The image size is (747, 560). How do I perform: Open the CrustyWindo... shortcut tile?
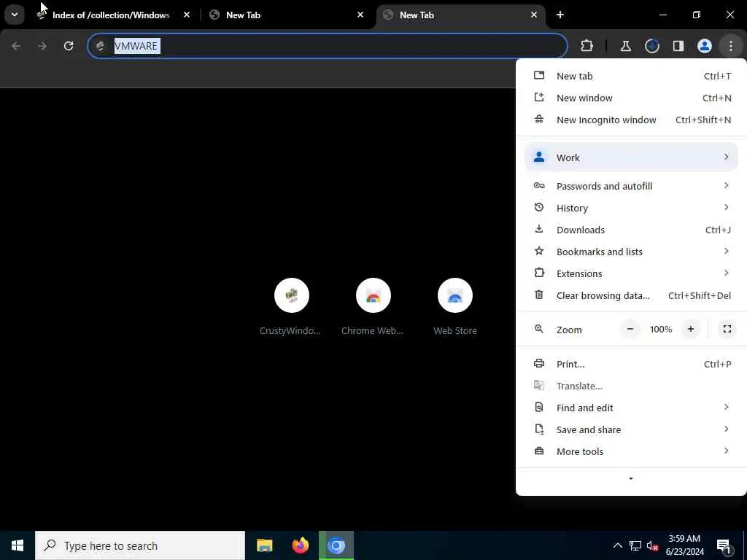coord(291,307)
